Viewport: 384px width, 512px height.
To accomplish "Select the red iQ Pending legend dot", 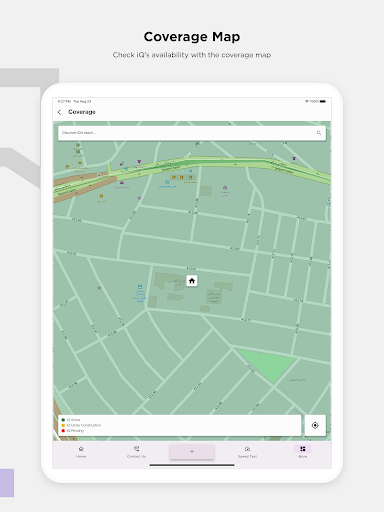I will click(x=63, y=431).
